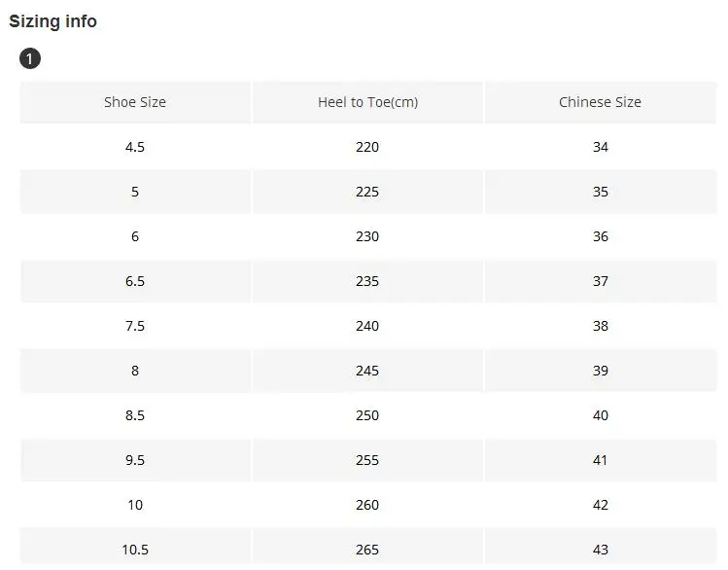
Task: Click Chinese size 35 cell
Action: [x=600, y=192]
